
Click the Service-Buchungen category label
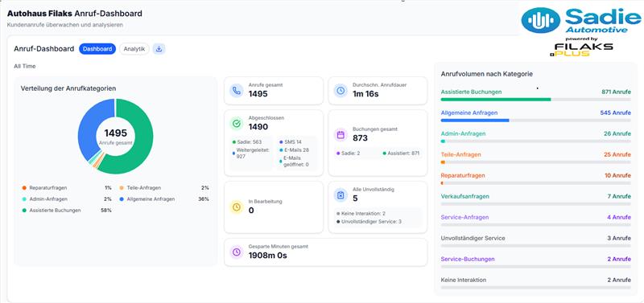(468, 259)
